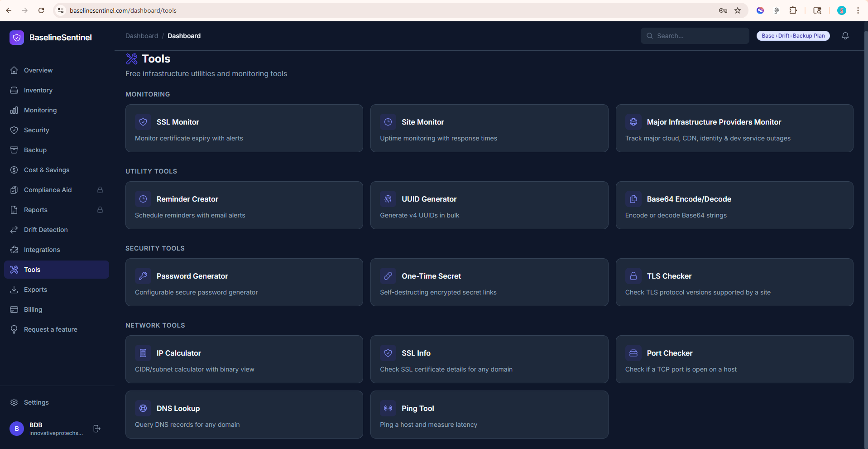
Task: Open Security in the sidebar
Action: pyautogui.click(x=57, y=130)
